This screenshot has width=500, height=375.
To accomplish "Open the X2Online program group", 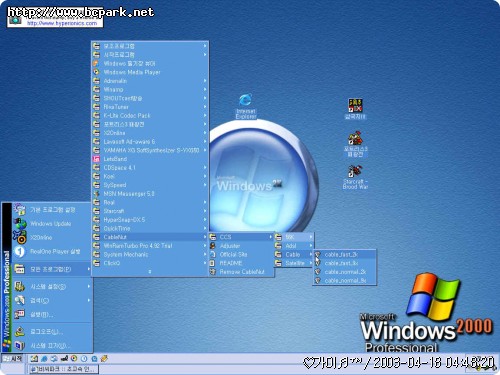I will tap(150, 133).
